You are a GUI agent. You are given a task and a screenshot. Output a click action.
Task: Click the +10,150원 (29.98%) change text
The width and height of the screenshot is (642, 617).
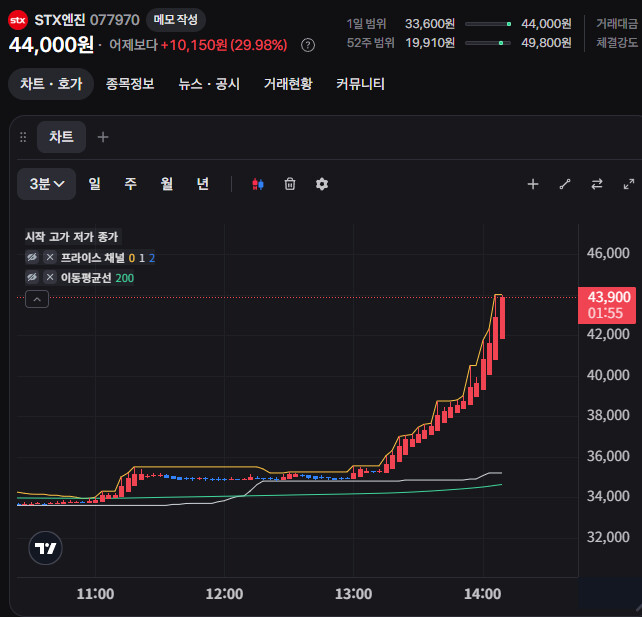(x=224, y=45)
